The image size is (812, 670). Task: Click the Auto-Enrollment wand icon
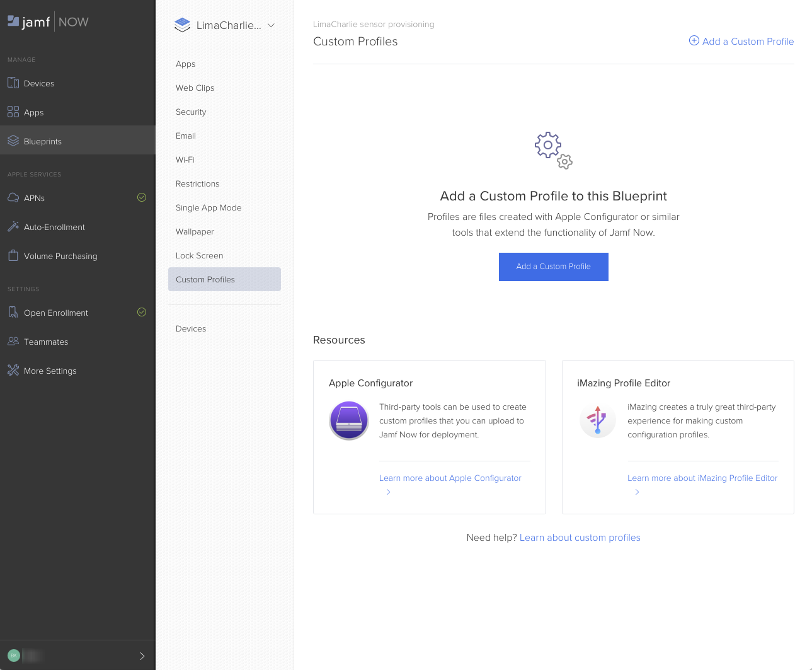tap(13, 227)
